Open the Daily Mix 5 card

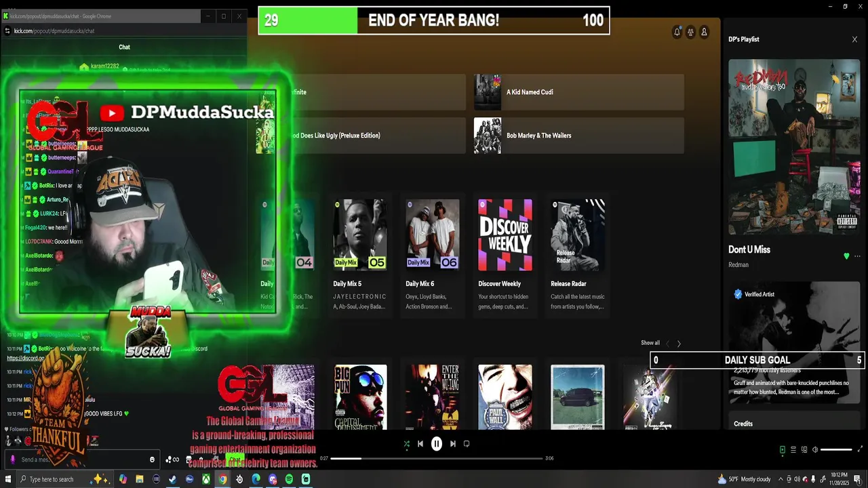360,256
